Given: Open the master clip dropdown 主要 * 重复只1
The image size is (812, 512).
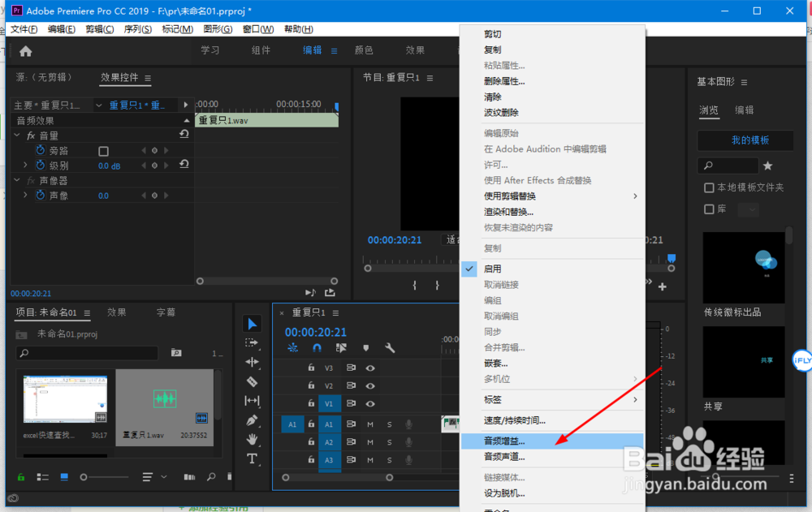Looking at the screenshot, I should (x=98, y=105).
